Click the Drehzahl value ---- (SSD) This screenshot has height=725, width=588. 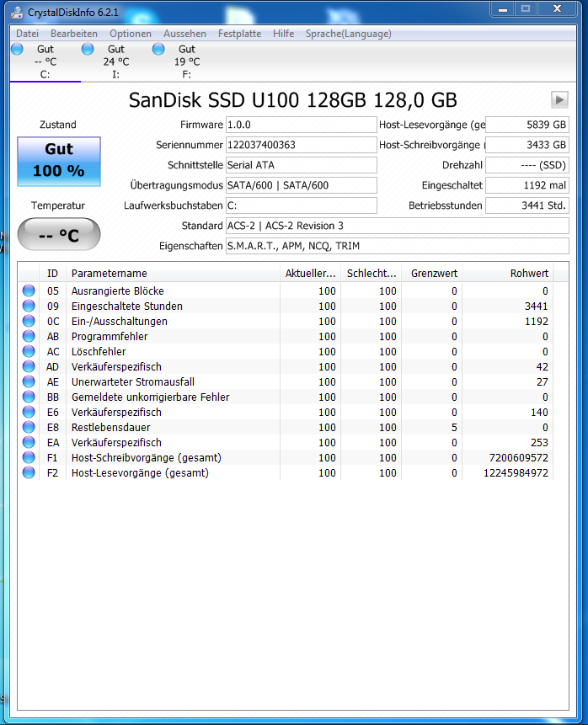coord(527,165)
